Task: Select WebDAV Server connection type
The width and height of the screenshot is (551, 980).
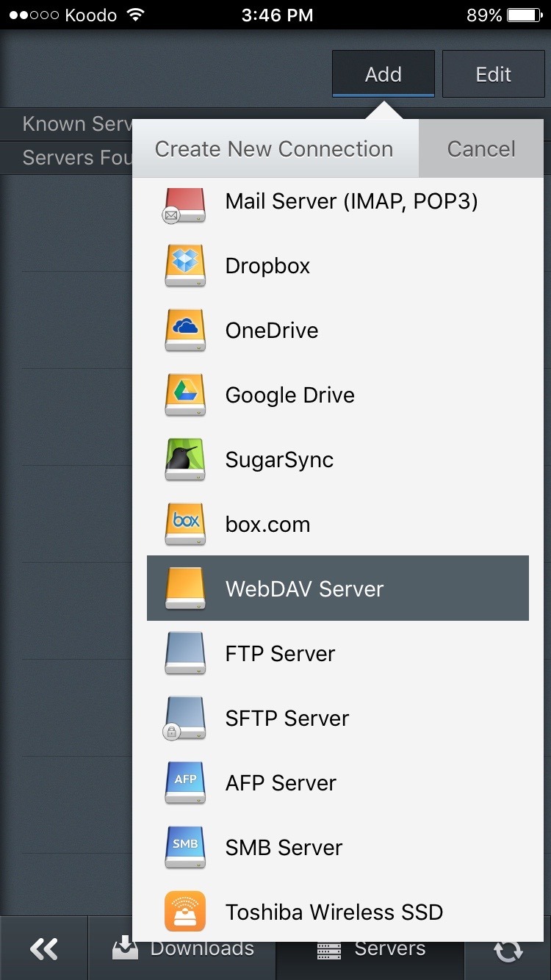Action: 338,588
